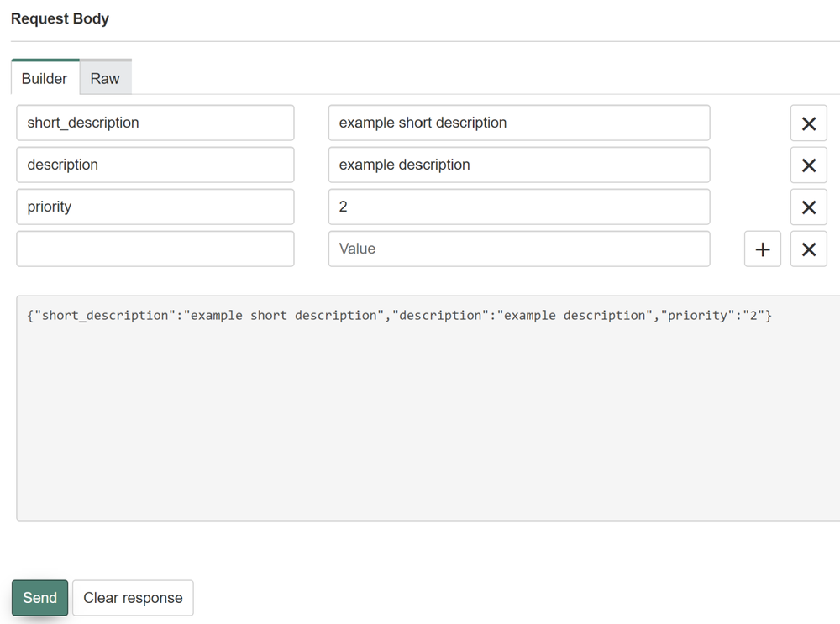Focus the empty Value placeholder field
The image size is (840, 624).
click(519, 249)
